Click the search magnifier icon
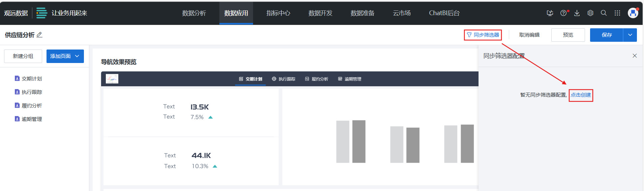 coord(604,13)
